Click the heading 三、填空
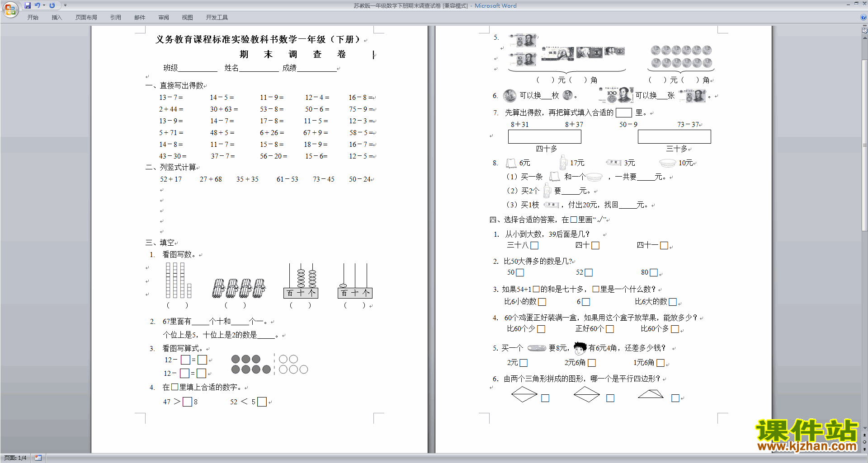Screen dimensions: 868x463 [x=160, y=243]
